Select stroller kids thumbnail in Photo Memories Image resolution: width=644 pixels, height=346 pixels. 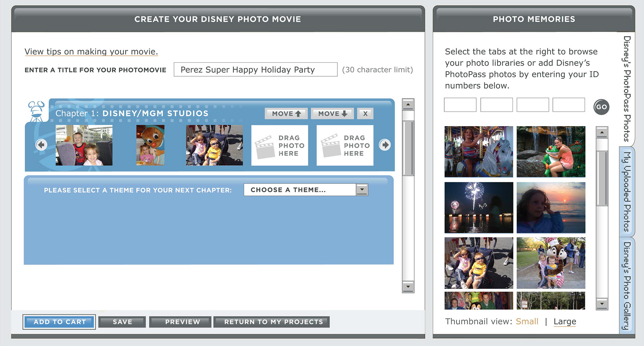(x=479, y=263)
